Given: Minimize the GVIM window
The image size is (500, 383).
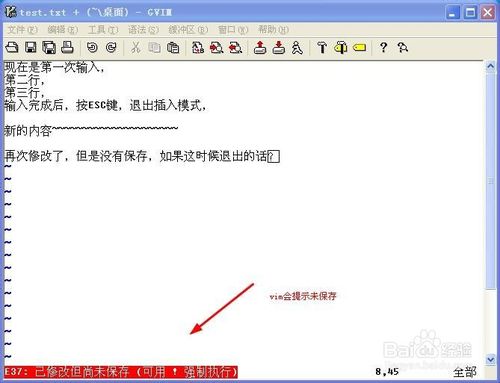Looking at the screenshot, I should click(x=453, y=13).
